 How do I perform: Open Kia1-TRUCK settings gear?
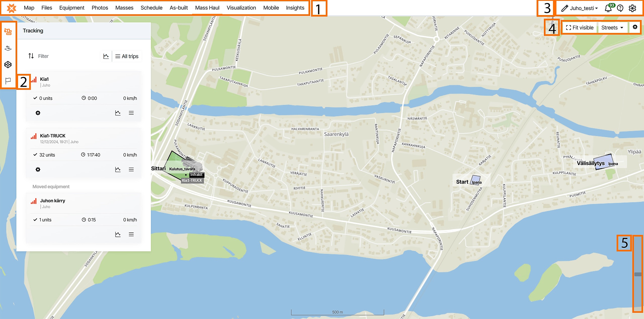[x=38, y=169]
